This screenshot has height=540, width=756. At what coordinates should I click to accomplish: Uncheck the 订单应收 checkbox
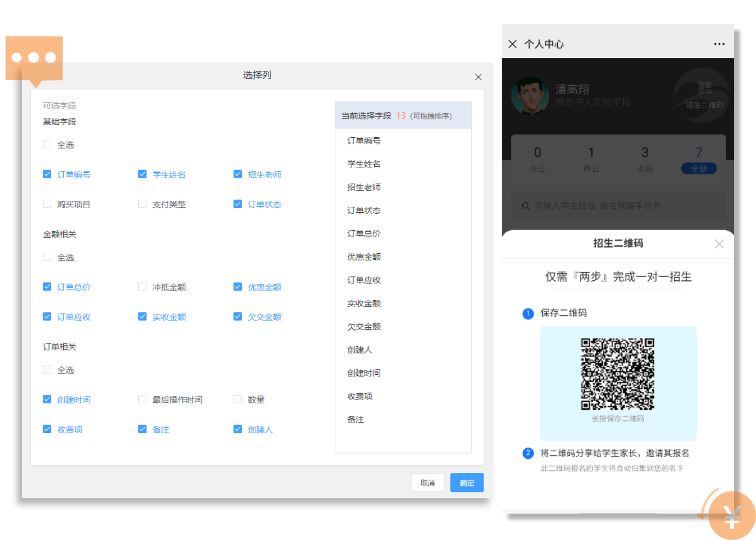pos(47,316)
